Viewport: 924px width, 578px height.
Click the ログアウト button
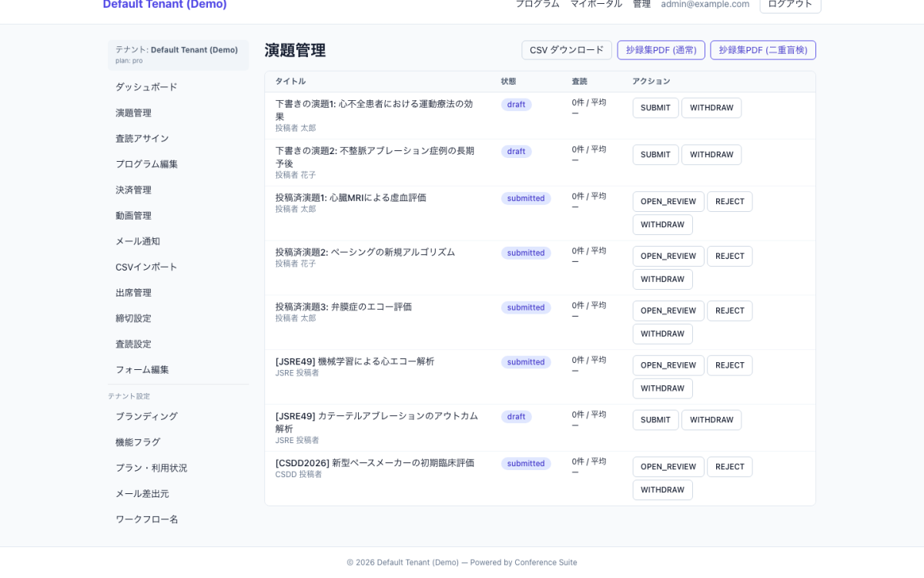pyautogui.click(x=790, y=5)
